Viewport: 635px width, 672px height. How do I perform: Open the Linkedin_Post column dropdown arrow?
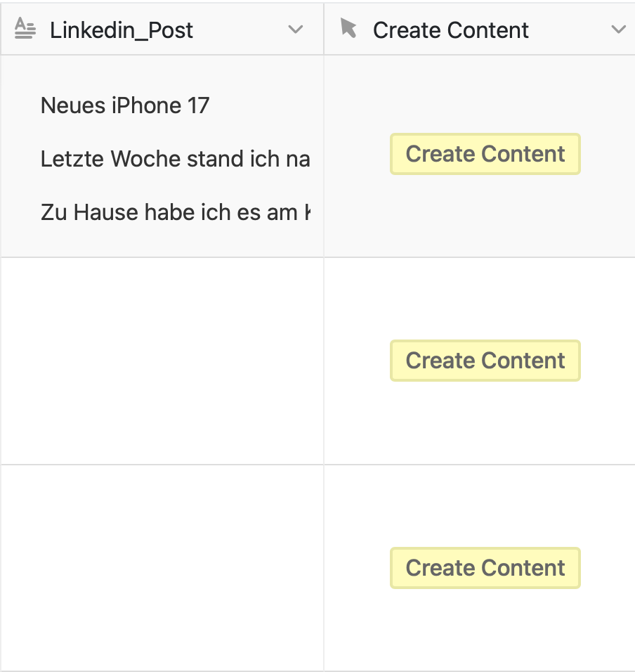[296, 30]
